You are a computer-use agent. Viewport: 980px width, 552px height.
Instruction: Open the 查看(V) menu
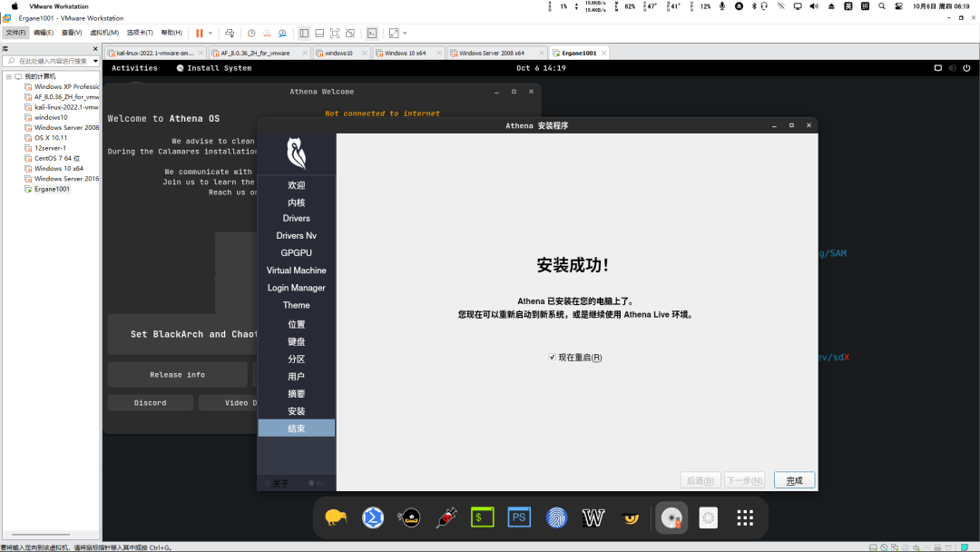click(72, 33)
